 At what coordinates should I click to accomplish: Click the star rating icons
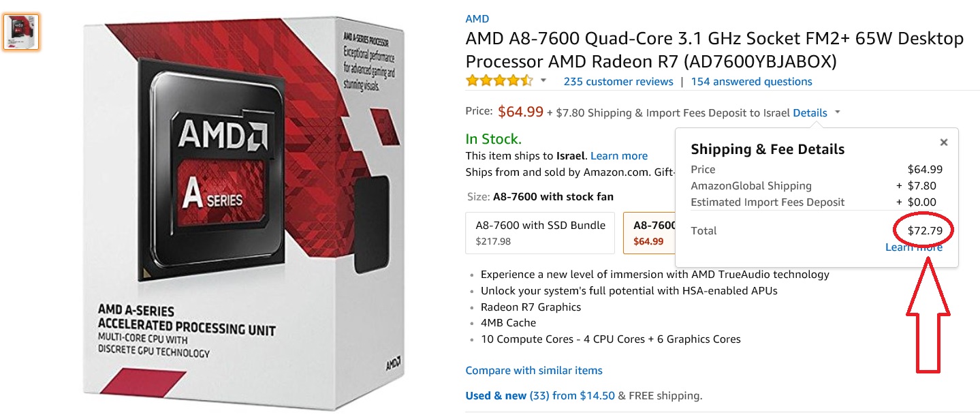[x=499, y=81]
